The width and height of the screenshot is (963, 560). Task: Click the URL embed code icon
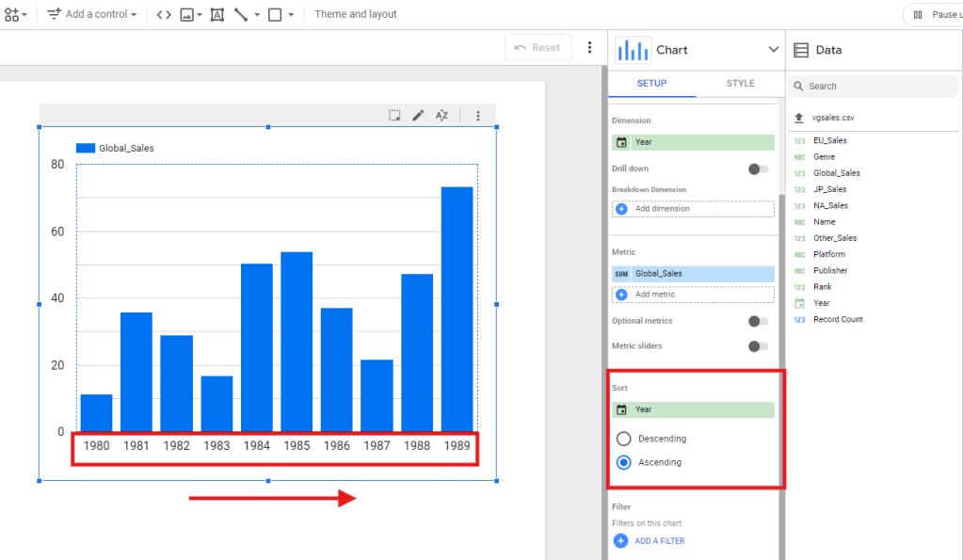coord(164,14)
